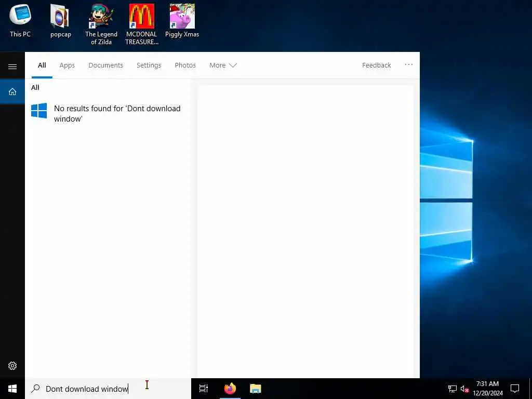Click the Windows logo beside no results message
Screen dimensions: 532x399
coord(39,111)
